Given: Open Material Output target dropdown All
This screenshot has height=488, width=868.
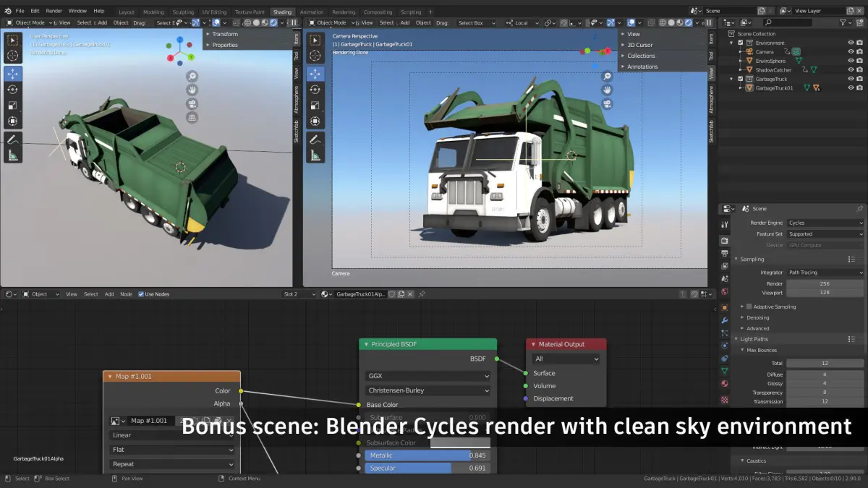Looking at the screenshot, I should click(566, 359).
